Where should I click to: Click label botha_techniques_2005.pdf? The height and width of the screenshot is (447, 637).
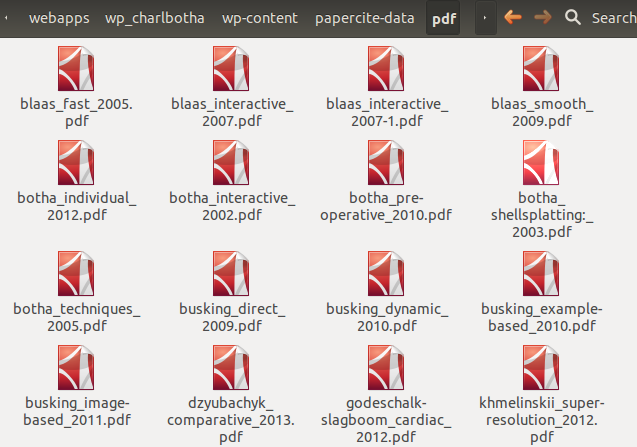tap(77, 317)
